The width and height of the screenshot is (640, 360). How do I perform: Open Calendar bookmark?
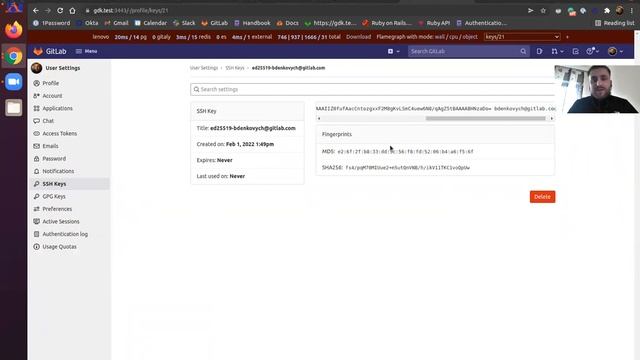151,23
